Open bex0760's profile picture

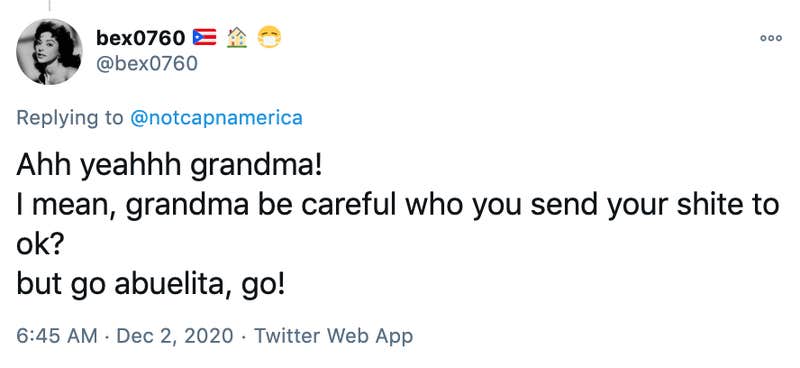tap(49, 52)
